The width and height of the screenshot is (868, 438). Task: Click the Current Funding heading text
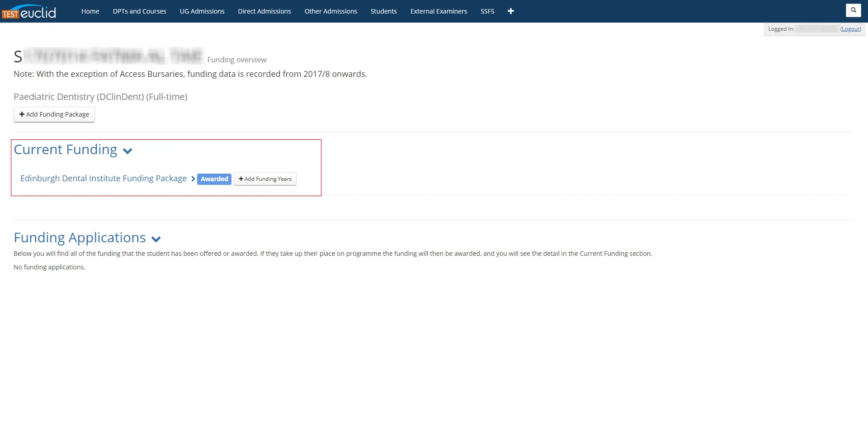click(66, 150)
